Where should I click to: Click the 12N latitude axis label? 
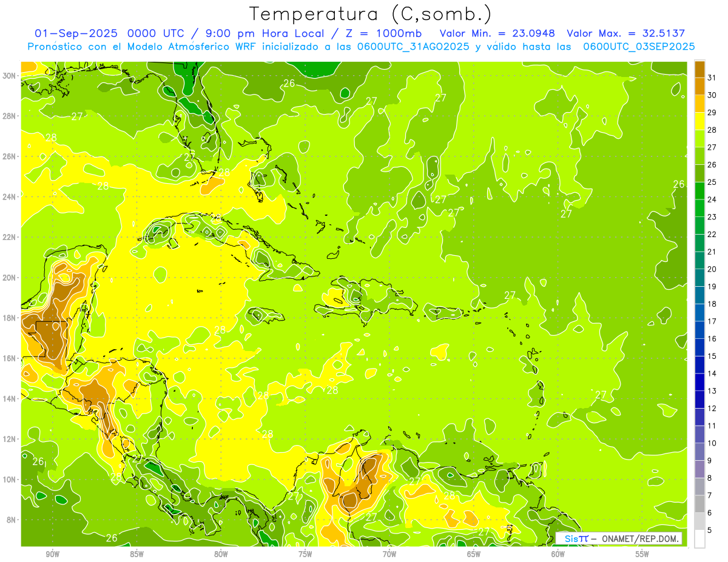[x=10, y=439]
